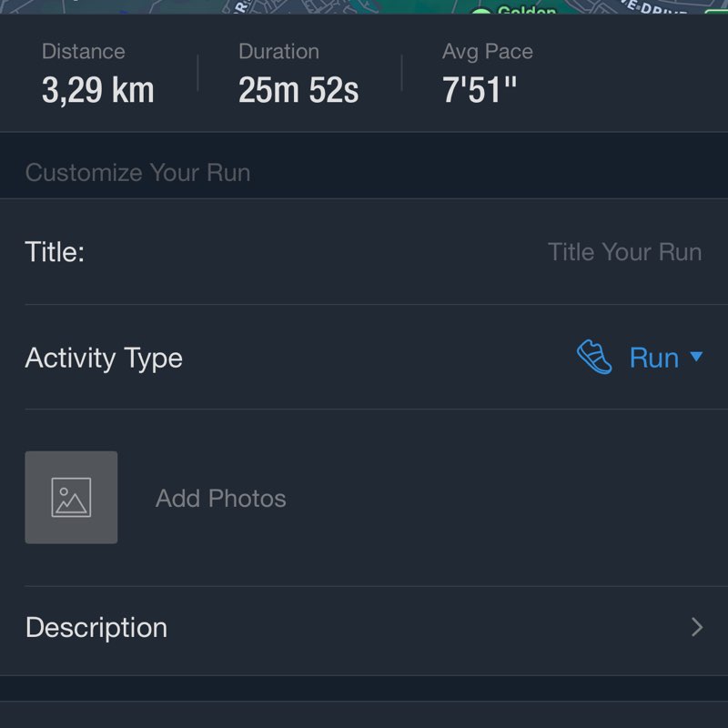Tap the Golden place label on map

pyautogui.click(x=528, y=10)
